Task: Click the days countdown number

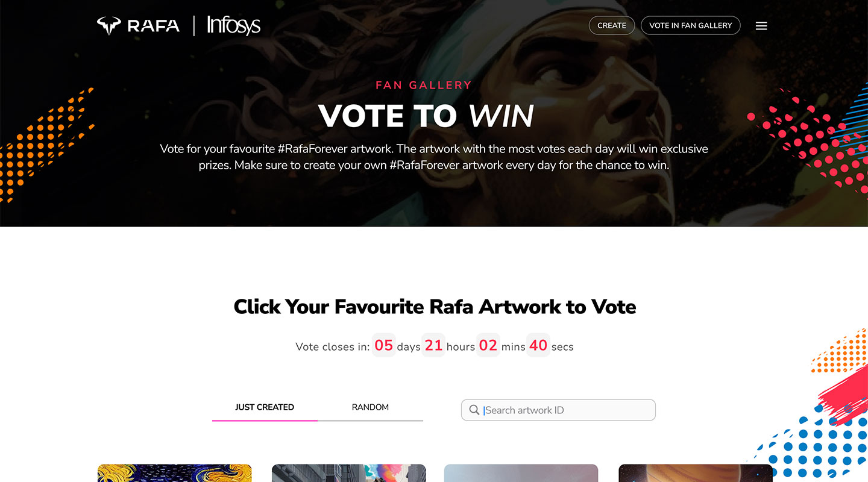Action: tap(383, 345)
